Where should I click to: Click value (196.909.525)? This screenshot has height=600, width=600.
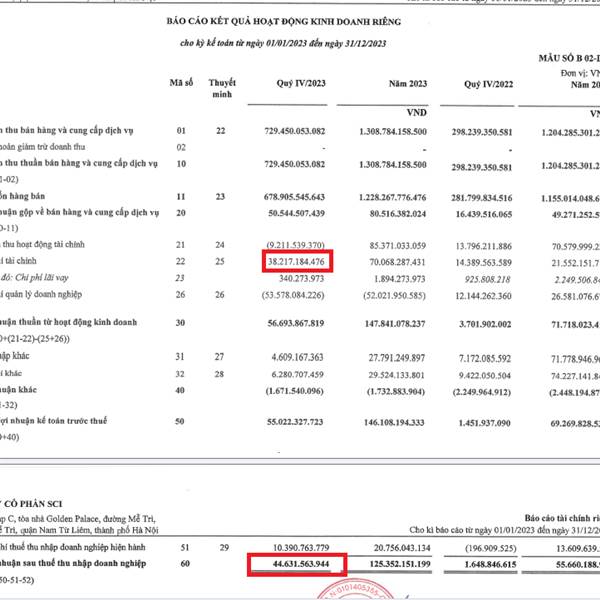[491, 549]
